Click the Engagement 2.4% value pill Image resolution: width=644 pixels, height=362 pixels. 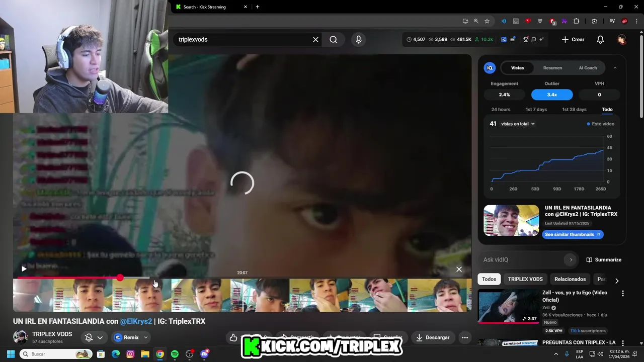504,95
